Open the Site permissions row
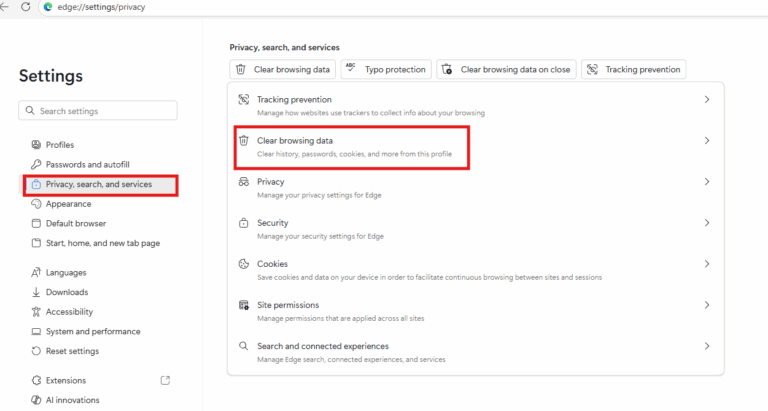768x411 pixels. 476,311
